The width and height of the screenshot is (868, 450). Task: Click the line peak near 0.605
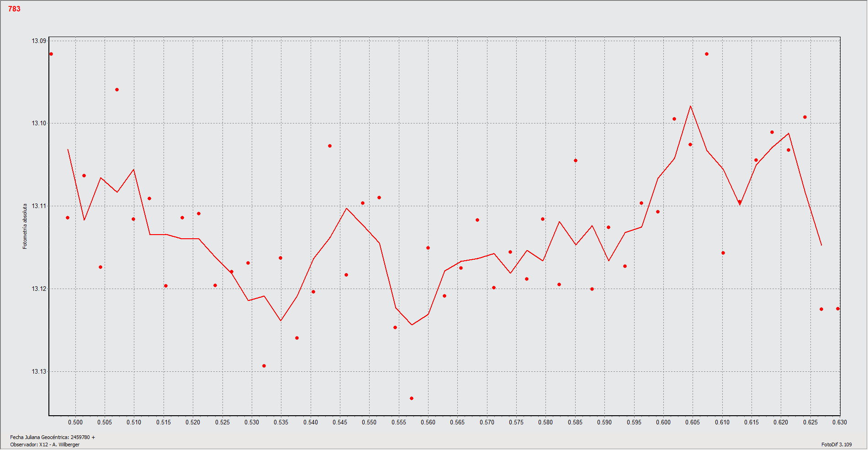pyautogui.click(x=690, y=106)
